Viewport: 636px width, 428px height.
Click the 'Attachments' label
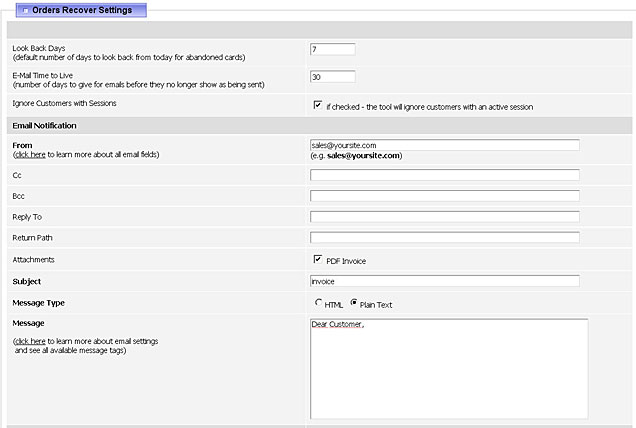coord(33,260)
